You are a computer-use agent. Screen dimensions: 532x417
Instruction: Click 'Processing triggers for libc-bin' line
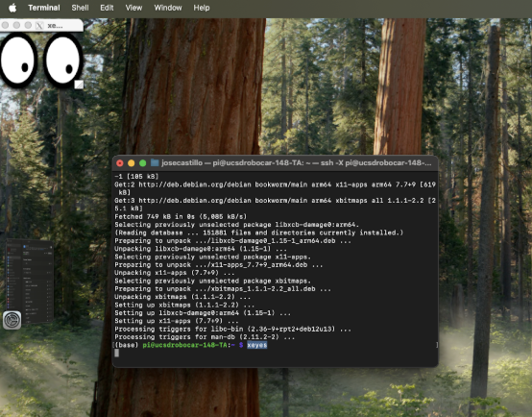click(232, 329)
